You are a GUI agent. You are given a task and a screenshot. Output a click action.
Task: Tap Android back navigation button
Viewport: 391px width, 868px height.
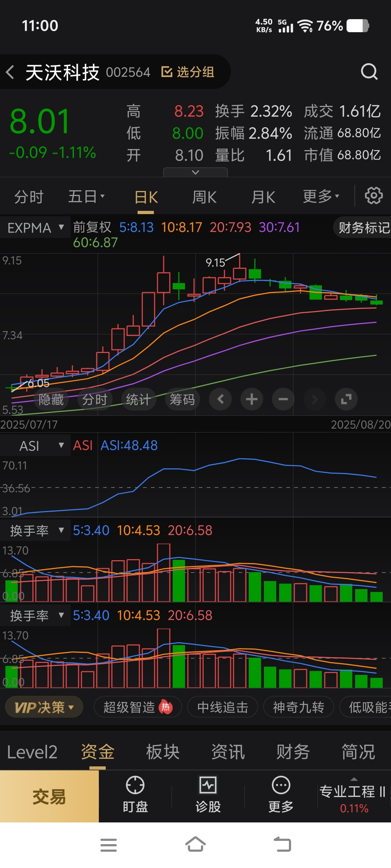click(x=282, y=845)
